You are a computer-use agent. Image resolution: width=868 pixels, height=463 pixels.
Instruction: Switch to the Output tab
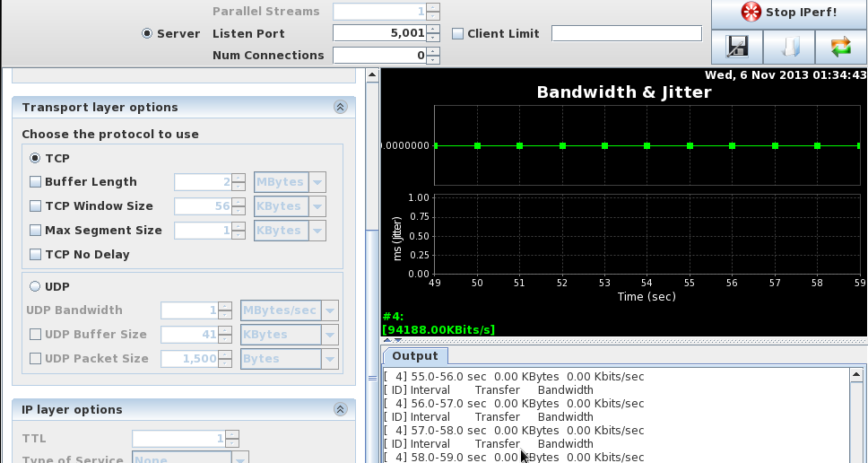point(414,356)
